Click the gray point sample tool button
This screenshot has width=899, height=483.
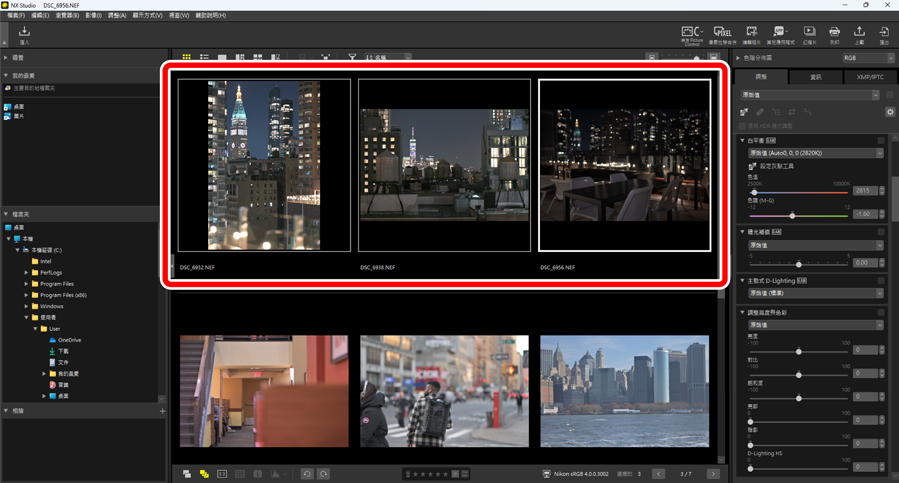[x=751, y=166]
